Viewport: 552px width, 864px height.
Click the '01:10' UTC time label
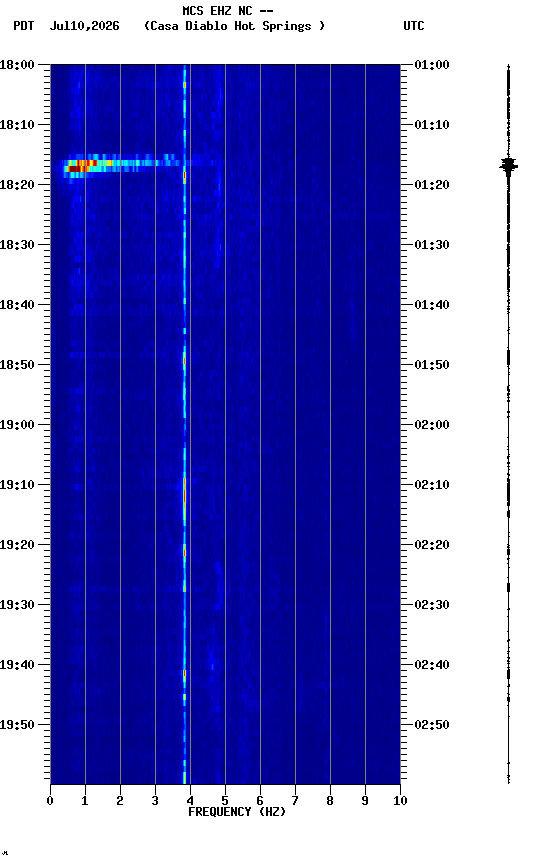pos(432,125)
